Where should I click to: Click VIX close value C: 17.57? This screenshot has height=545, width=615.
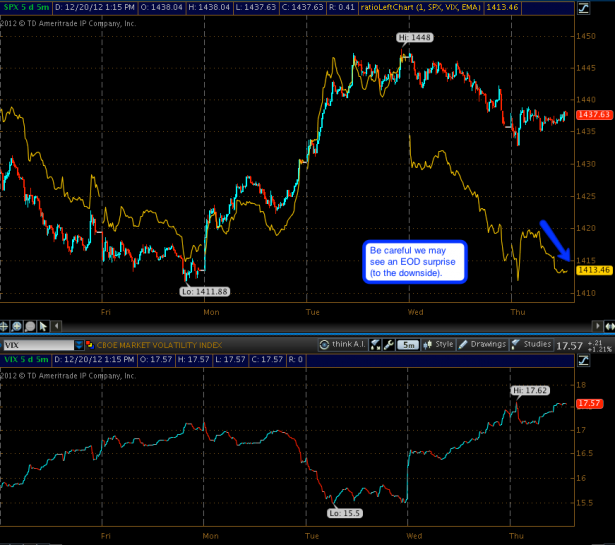267,360
